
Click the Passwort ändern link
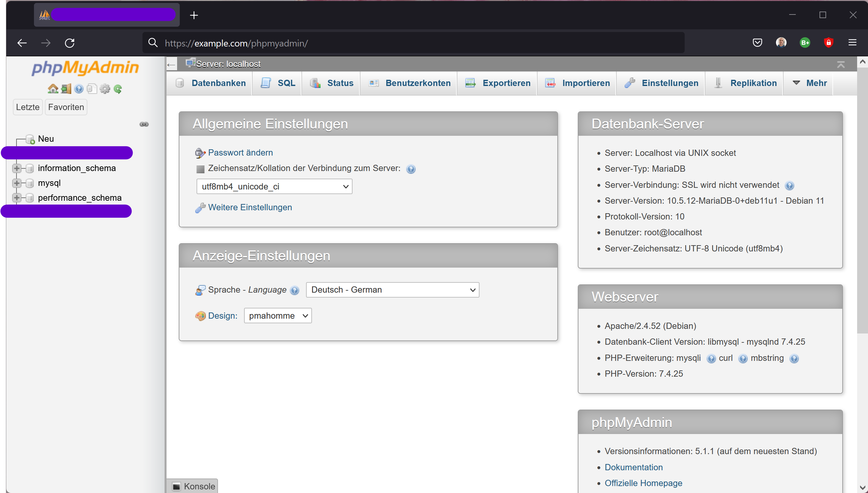click(240, 153)
